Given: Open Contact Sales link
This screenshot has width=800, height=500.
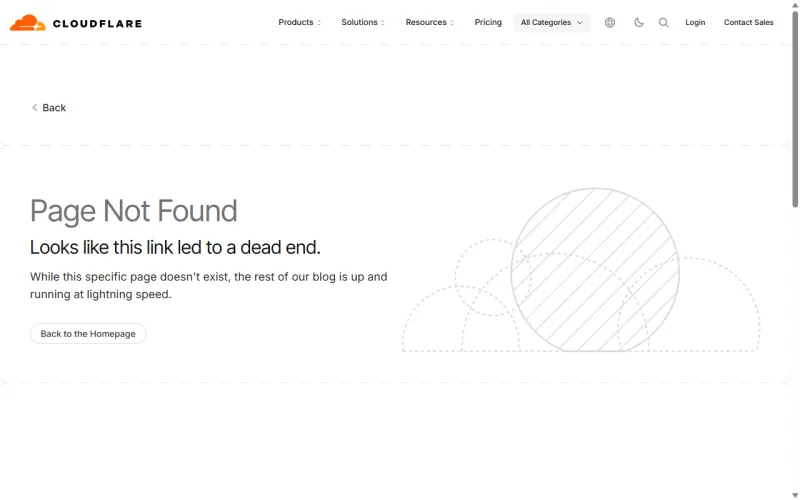Looking at the screenshot, I should [748, 22].
